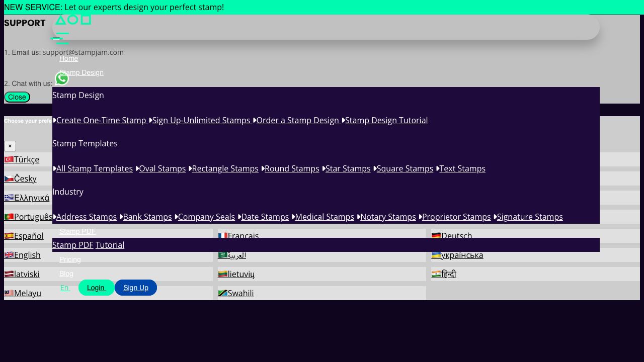Close the Support panel

pos(17,97)
